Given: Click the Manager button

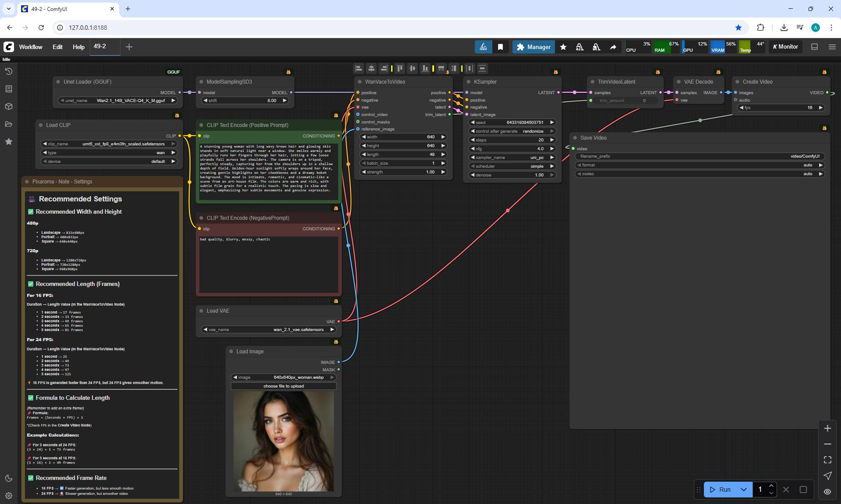Looking at the screenshot, I should coord(534,47).
